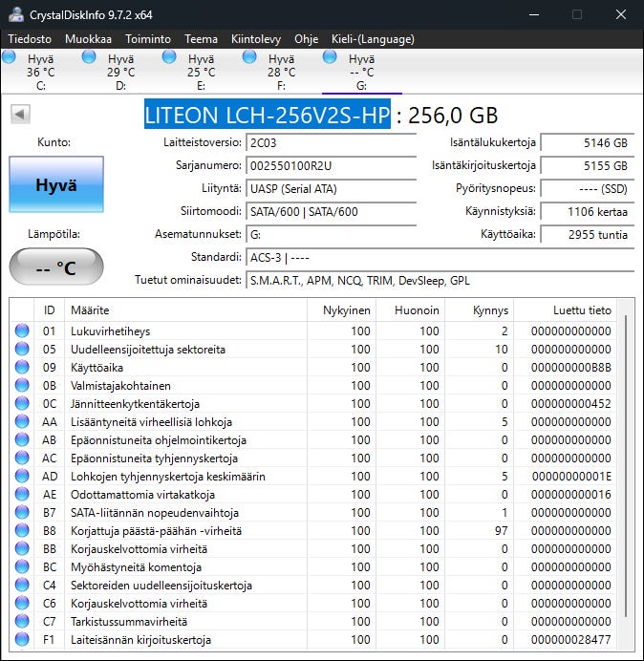The width and height of the screenshot is (644, 661).
Task: Select drive E: at 25 °C
Action: pyautogui.click(x=201, y=73)
